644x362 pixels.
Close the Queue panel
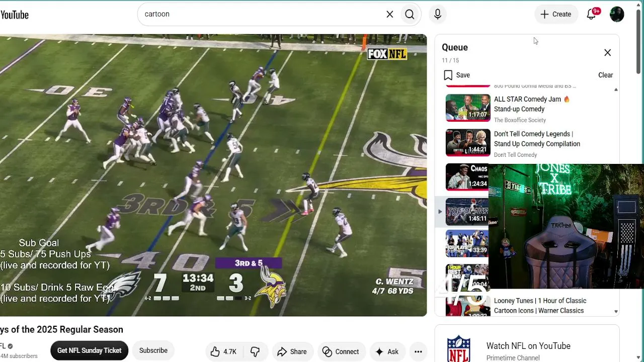[607, 53]
